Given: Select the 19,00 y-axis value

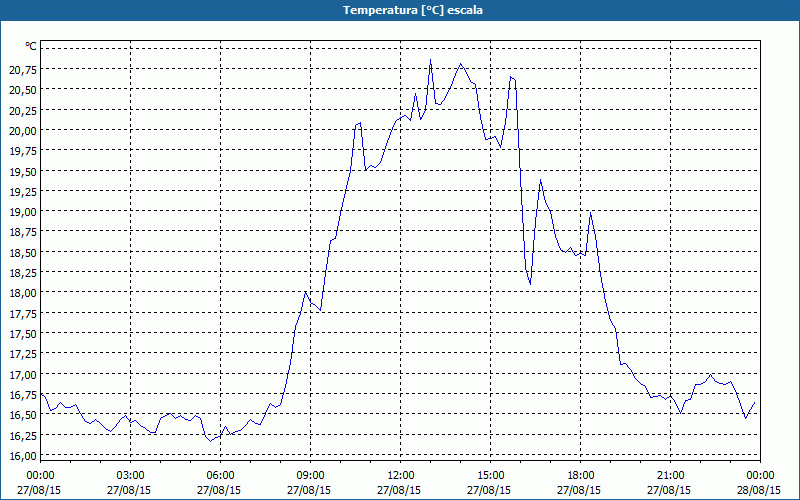Looking at the screenshot, I should click(23, 212).
